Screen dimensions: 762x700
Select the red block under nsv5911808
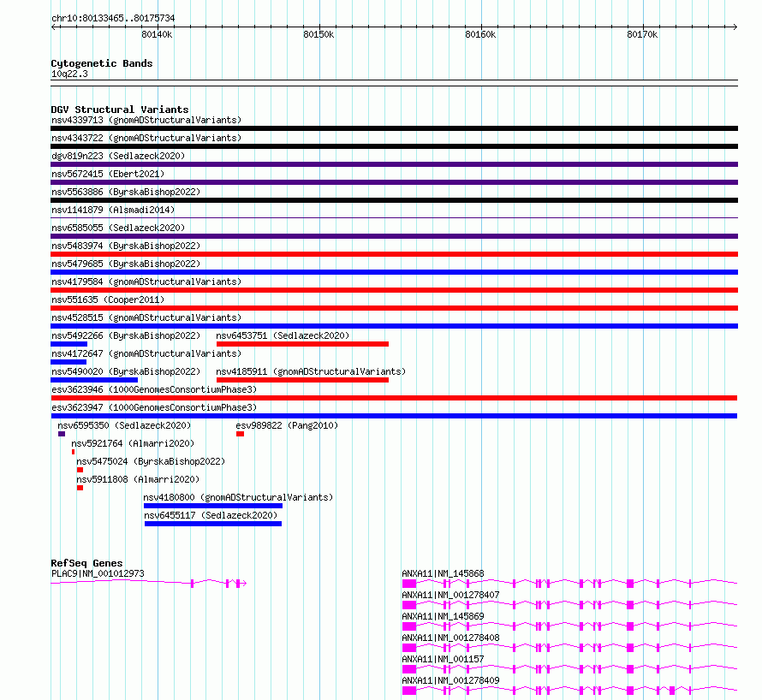click(80, 488)
